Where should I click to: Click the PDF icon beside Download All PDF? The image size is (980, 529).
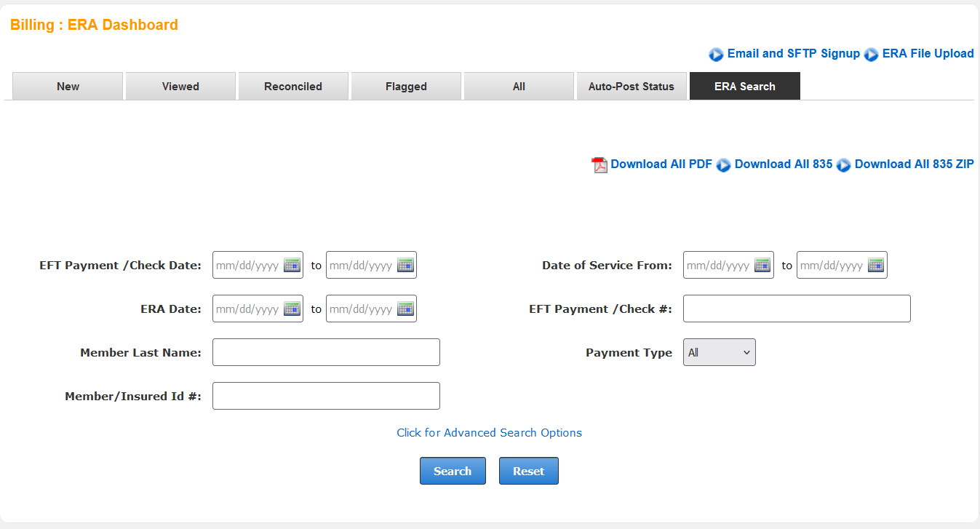(599, 165)
